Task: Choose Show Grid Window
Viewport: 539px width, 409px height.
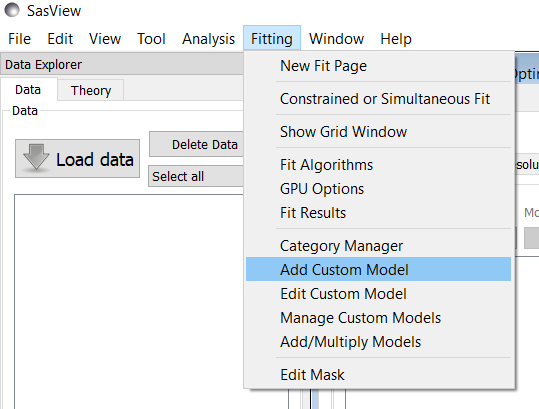Action: [378, 132]
